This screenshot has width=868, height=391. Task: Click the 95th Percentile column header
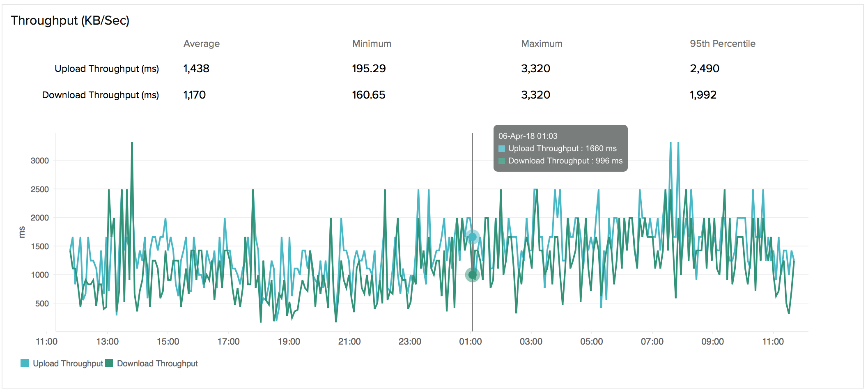[x=722, y=44]
